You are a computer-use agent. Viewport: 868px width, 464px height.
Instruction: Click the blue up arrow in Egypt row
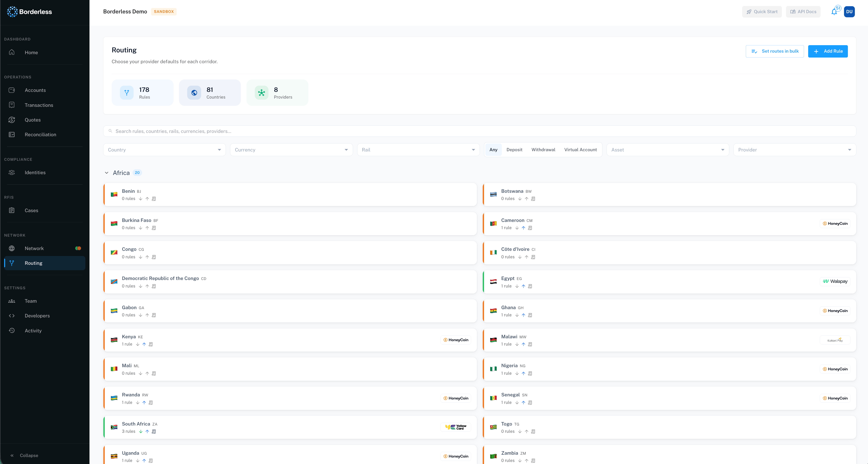pos(523,286)
